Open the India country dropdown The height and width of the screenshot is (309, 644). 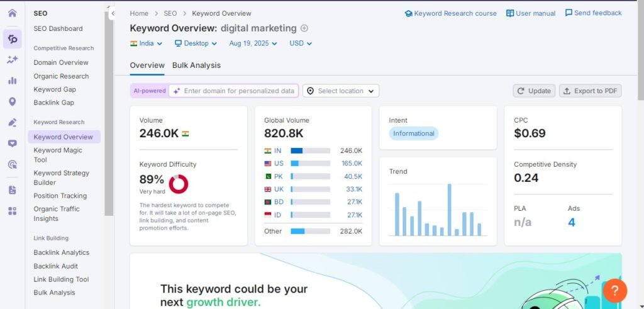tap(146, 43)
